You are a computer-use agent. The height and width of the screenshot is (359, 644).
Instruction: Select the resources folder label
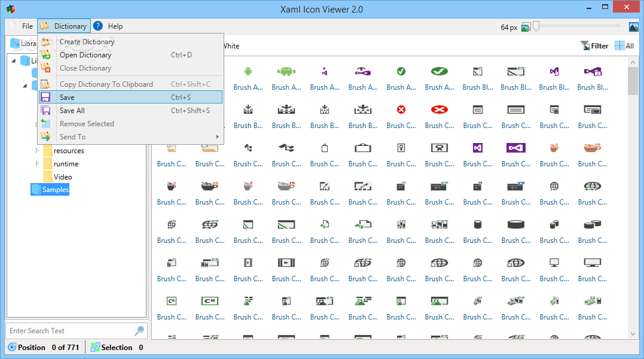pos(69,151)
